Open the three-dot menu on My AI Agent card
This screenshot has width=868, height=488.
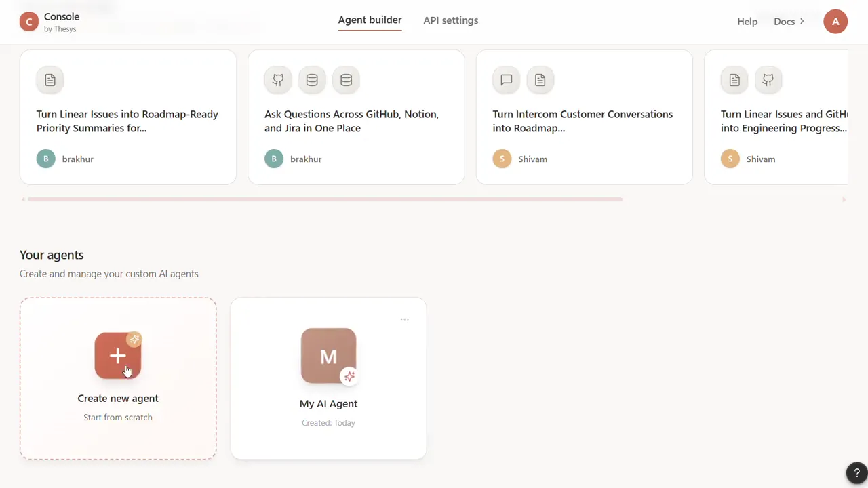click(405, 319)
